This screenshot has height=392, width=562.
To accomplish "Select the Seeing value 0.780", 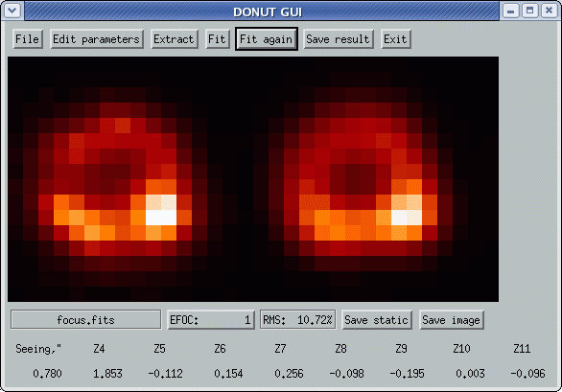I will pos(47,374).
